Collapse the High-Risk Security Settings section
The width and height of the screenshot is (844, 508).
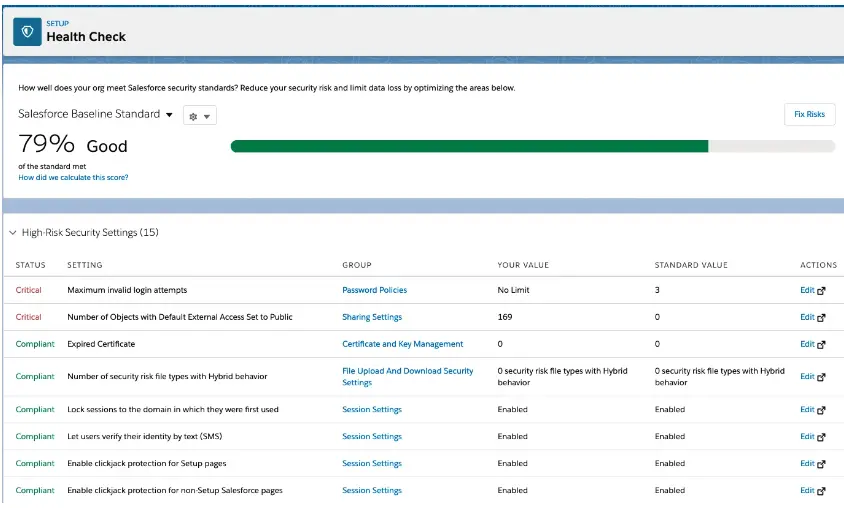[x=12, y=232]
